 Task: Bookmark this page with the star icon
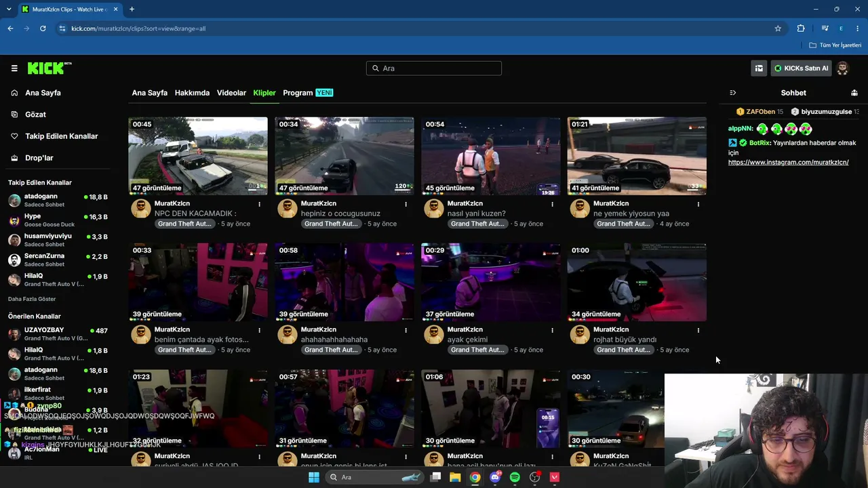coord(778,28)
